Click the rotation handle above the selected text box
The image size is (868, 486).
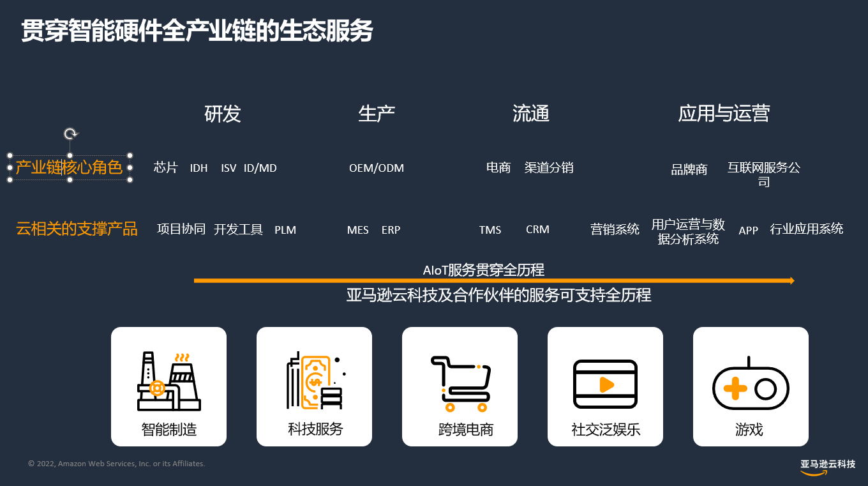pos(71,133)
